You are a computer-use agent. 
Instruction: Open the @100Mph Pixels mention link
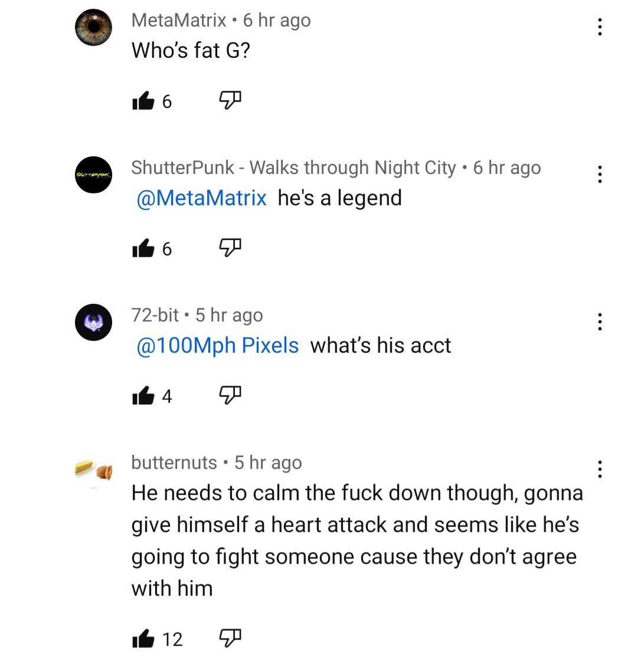[217, 346]
